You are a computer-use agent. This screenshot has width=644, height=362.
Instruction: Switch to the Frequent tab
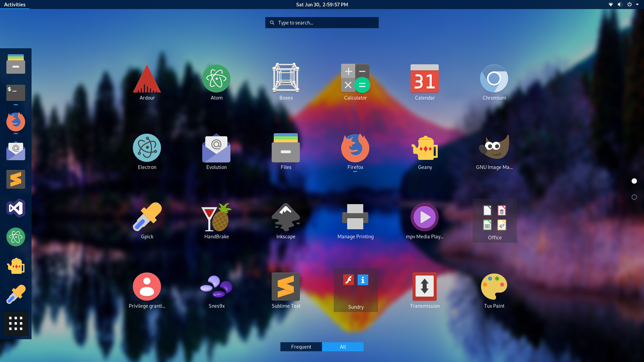[301, 347]
